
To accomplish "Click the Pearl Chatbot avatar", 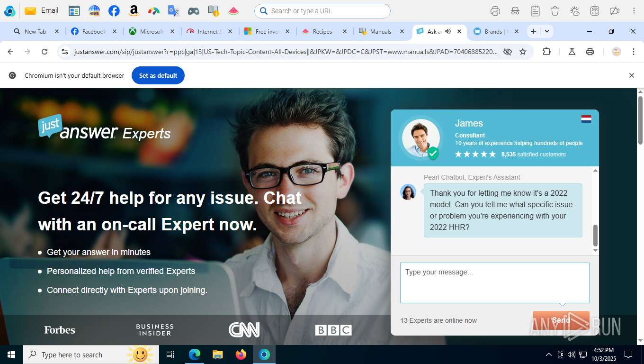I will [408, 192].
